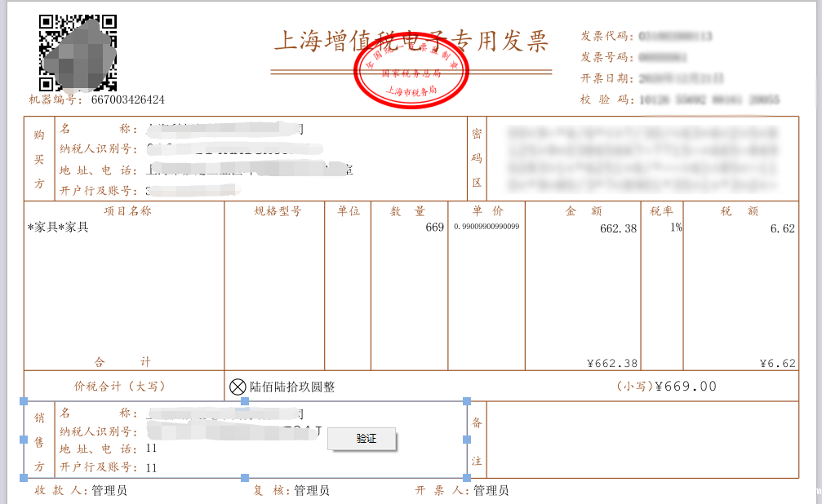Click the QR code in top-left corner
Screen dimensions: 822x504
pyautogui.click(x=78, y=53)
